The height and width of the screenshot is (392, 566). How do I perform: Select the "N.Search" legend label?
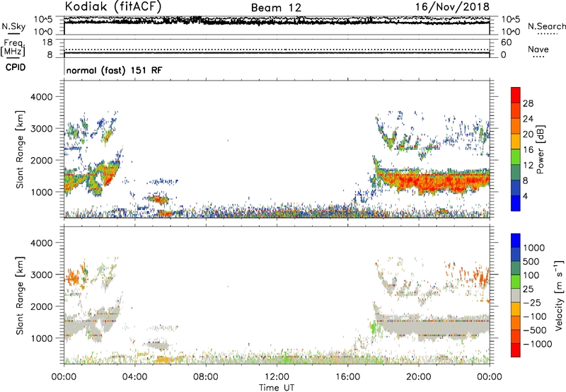pyautogui.click(x=546, y=26)
